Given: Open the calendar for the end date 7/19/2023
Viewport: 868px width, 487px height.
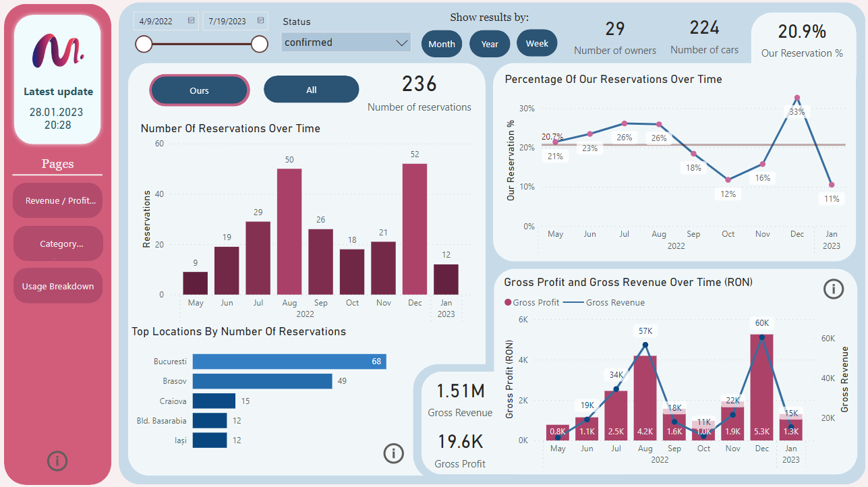Looking at the screenshot, I should click(260, 20).
